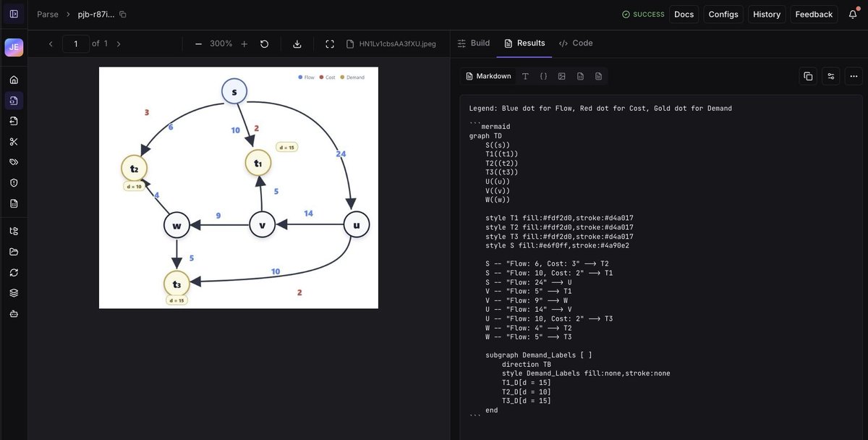Toggle the sidebar panel collapse button
This screenshot has width=868, height=440.
point(14,14)
